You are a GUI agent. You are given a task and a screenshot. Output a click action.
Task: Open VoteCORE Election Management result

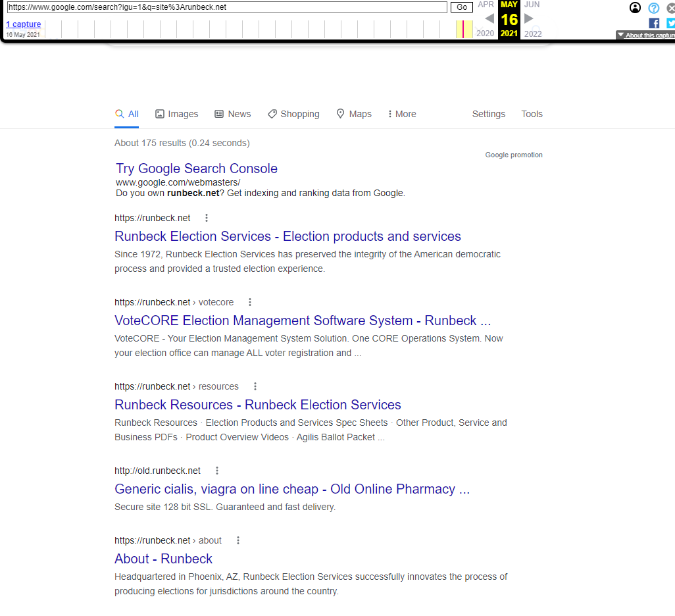coord(303,321)
